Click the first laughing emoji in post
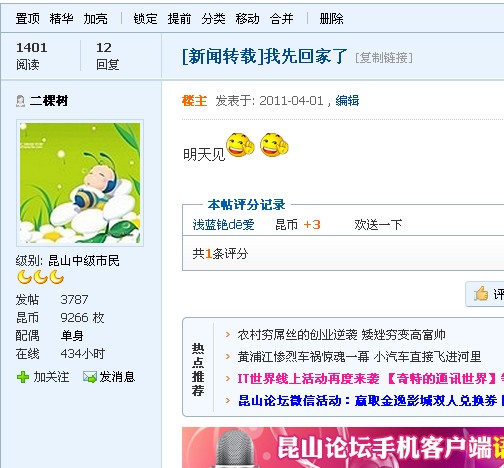This screenshot has height=468, width=504. (240, 145)
